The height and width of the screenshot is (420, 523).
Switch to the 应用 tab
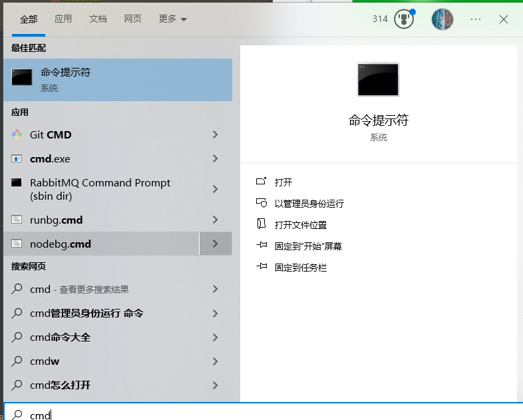pos(63,19)
